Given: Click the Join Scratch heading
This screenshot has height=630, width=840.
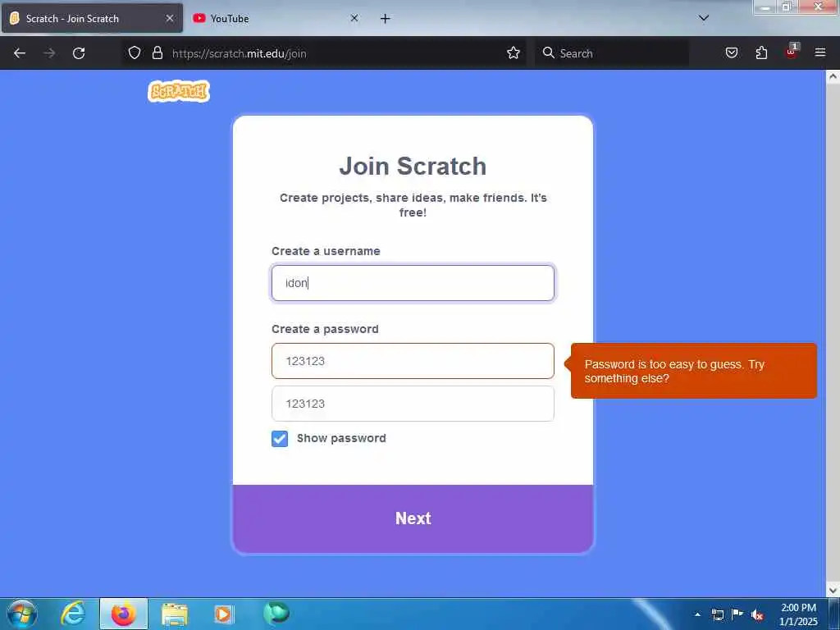Looking at the screenshot, I should coord(413,166).
